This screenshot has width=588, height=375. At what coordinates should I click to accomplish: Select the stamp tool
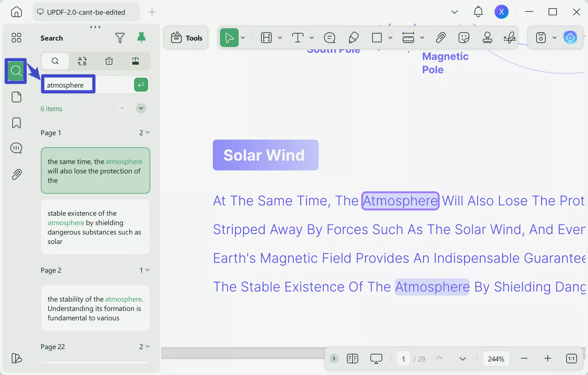(487, 38)
